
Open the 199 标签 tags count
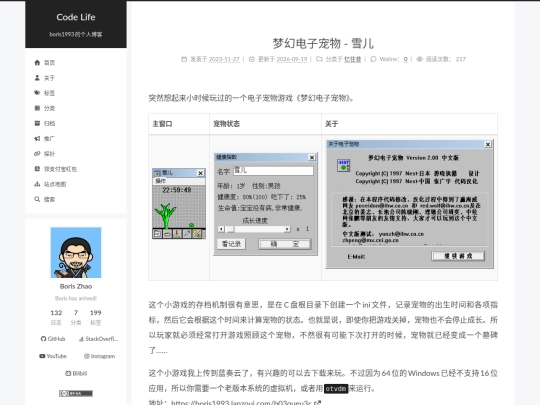pos(95,317)
